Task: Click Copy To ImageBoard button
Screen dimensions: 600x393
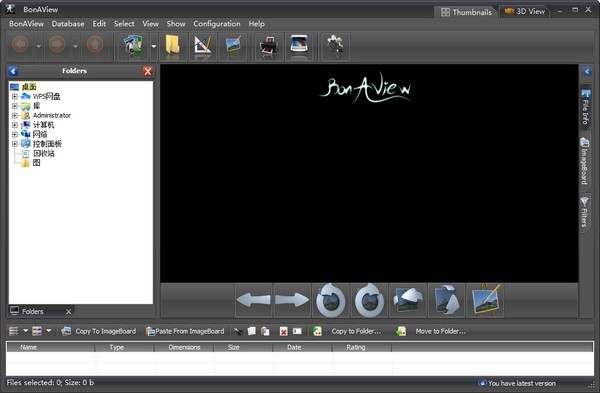Action: coord(99,331)
